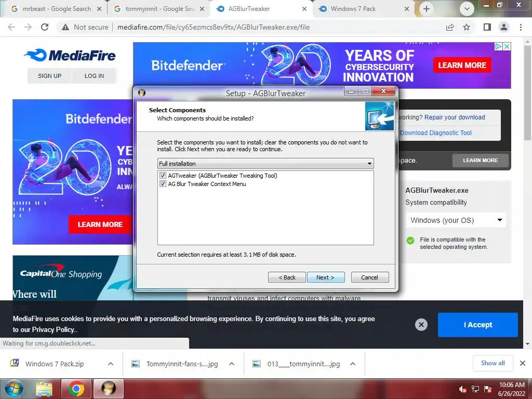The image size is (532, 399).
Task: Click the network tray icon
Action: tap(475, 389)
